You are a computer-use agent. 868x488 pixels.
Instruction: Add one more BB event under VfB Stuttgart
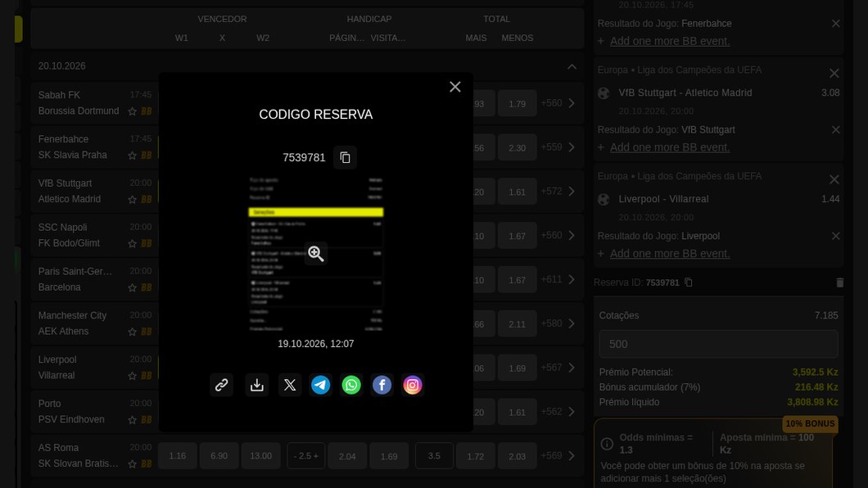(670, 147)
